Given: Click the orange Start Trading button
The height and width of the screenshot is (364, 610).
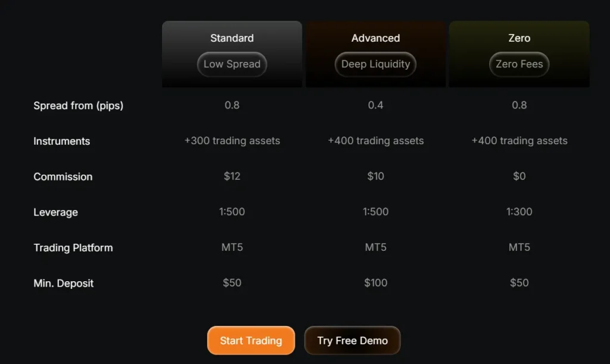Looking at the screenshot, I should point(251,341).
